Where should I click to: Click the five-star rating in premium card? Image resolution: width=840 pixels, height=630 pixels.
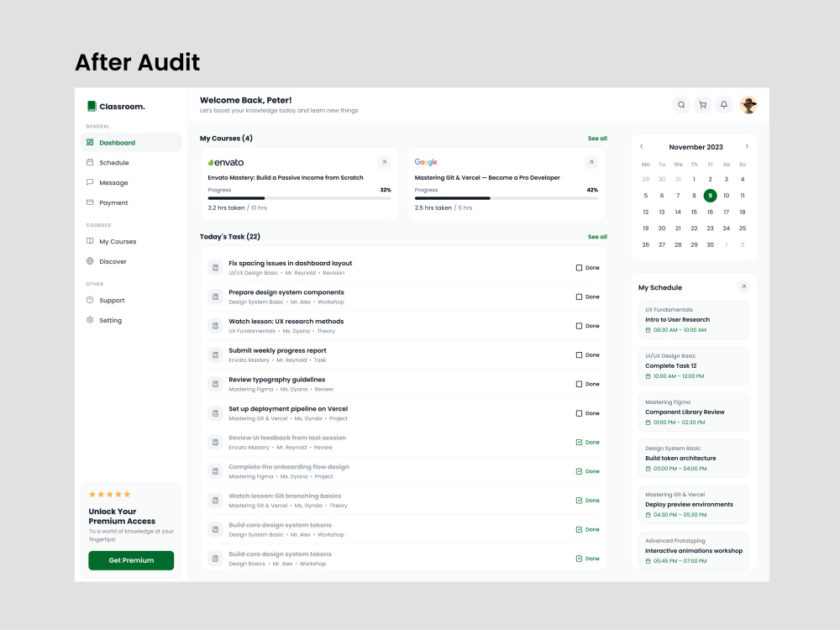click(109, 495)
